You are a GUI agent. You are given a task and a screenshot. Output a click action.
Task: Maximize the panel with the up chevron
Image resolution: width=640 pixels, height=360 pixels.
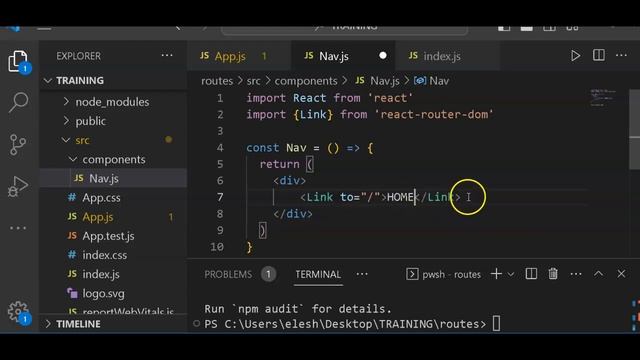tap(598, 274)
